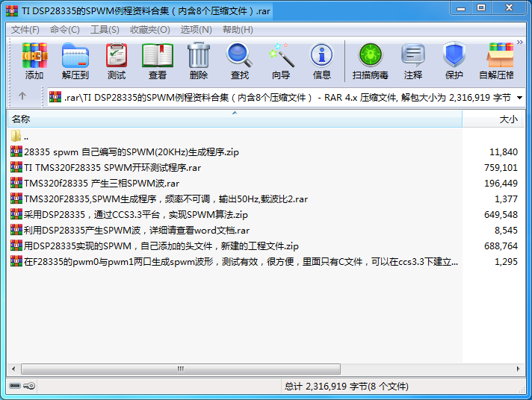Click the horizontal scrollbar right arrow
Viewport: 532px width, 400px height.
click(x=518, y=369)
